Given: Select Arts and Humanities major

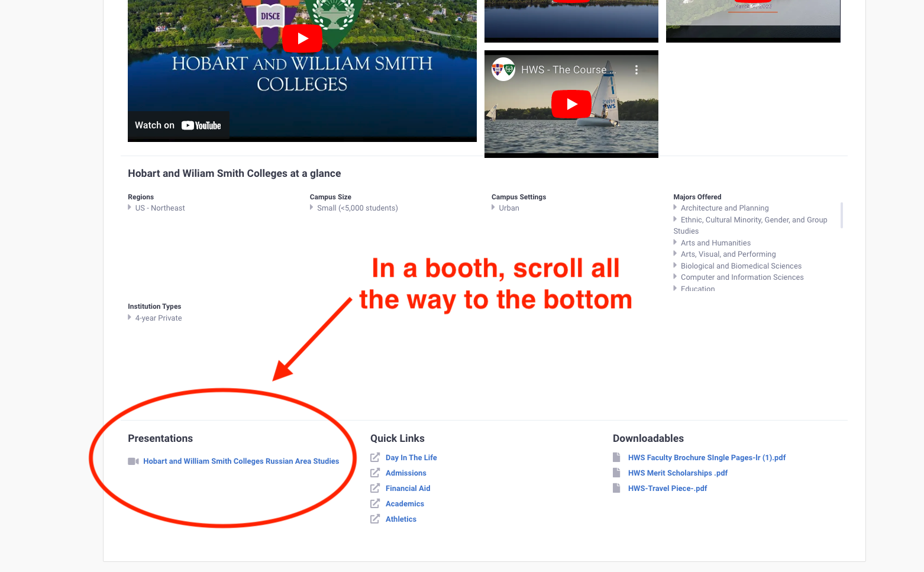Looking at the screenshot, I should pos(716,243).
